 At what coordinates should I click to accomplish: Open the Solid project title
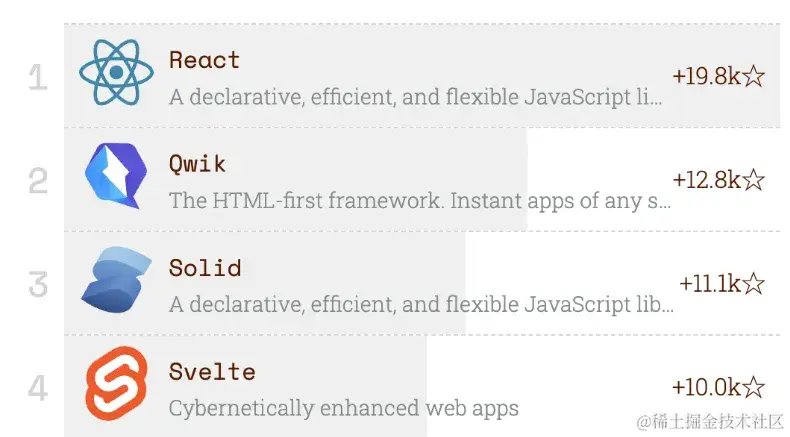coord(204,268)
